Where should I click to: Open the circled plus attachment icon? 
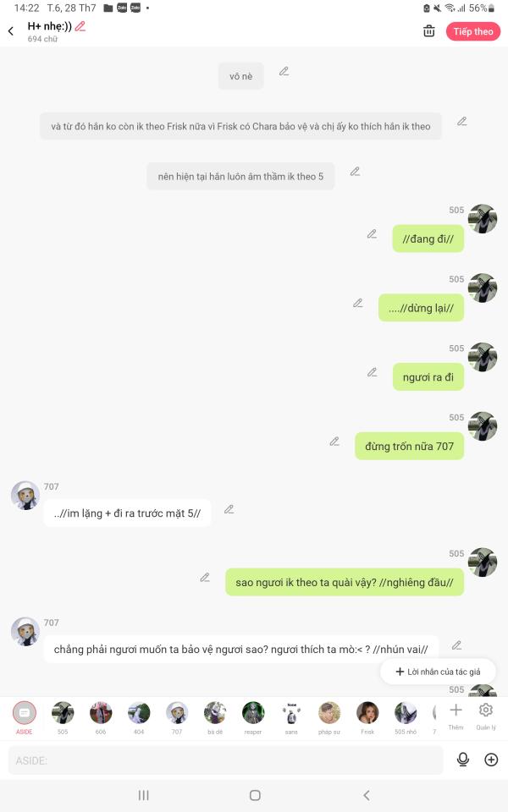(x=491, y=760)
